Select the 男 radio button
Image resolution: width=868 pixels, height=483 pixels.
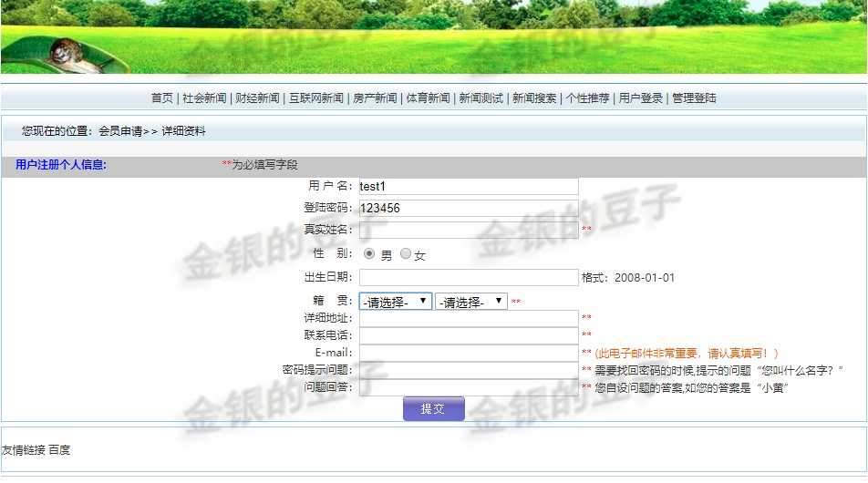(369, 253)
